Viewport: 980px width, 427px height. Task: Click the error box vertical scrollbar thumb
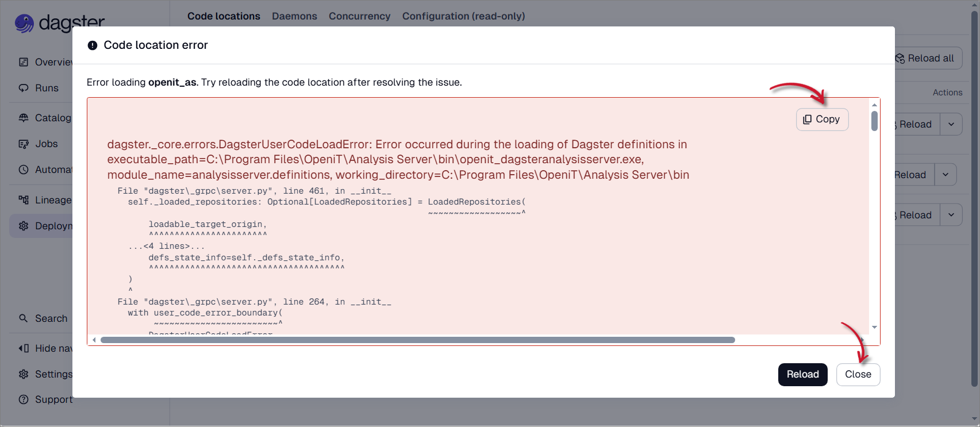coord(874,121)
